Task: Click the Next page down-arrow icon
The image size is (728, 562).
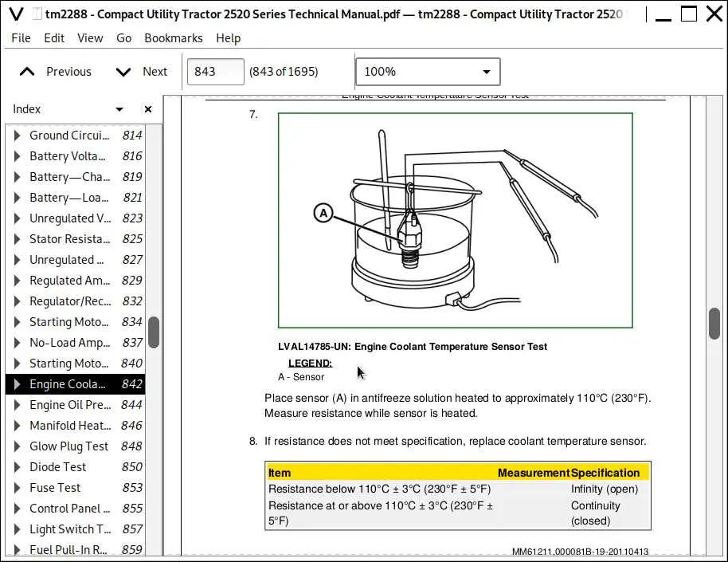Action: tap(123, 72)
